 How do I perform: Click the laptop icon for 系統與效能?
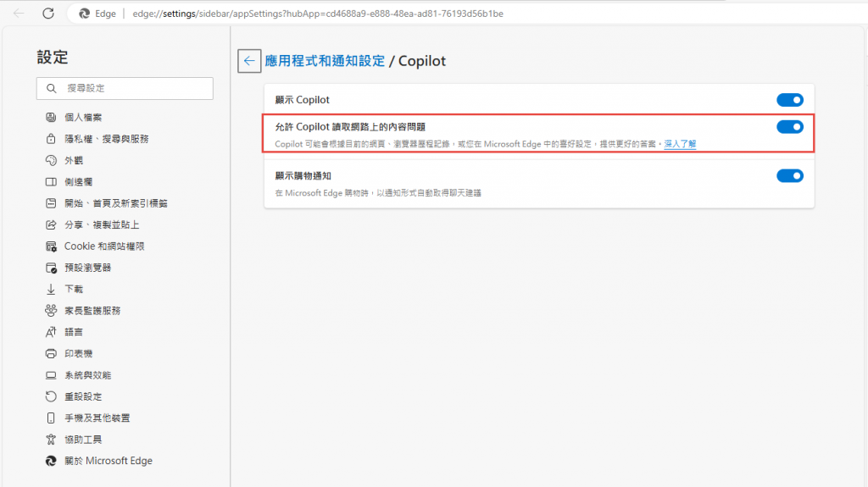(x=51, y=375)
